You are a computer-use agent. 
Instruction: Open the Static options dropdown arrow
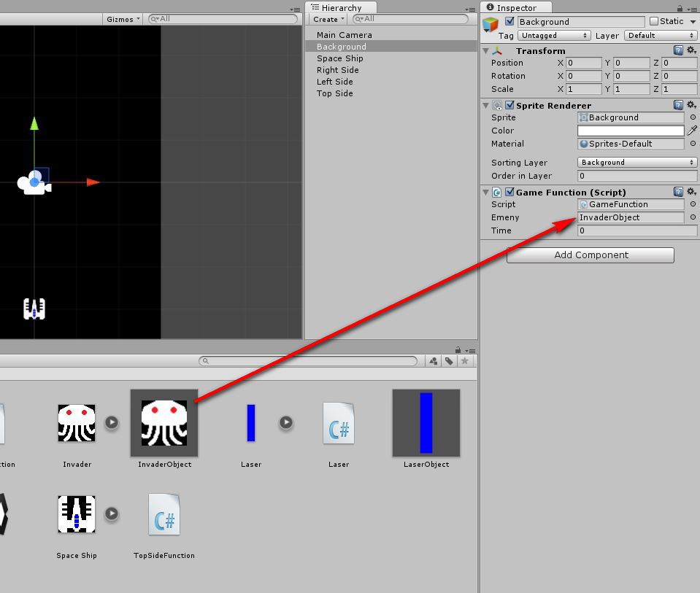point(693,21)
